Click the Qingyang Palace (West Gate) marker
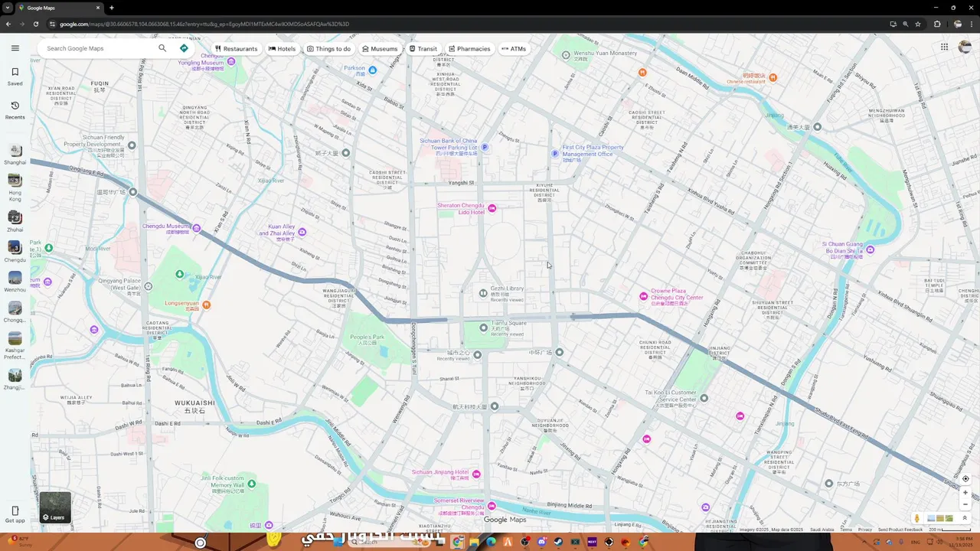This screenshot has height=551, width=980. [x=149, y=286]
